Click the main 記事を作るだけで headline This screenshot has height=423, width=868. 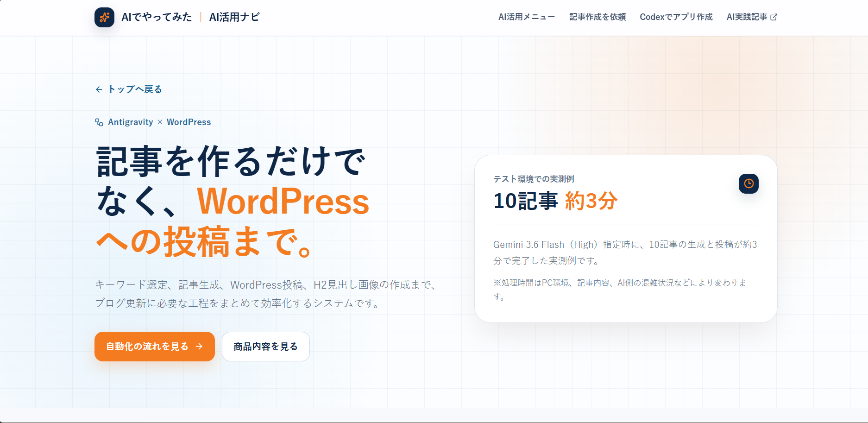[x=233, y=202]
